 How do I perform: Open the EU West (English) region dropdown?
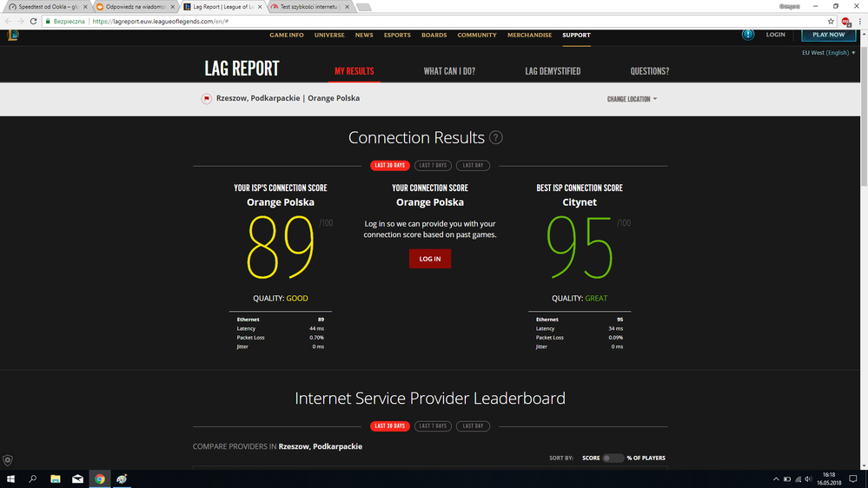pyautogui.click(x=828, y=53)
